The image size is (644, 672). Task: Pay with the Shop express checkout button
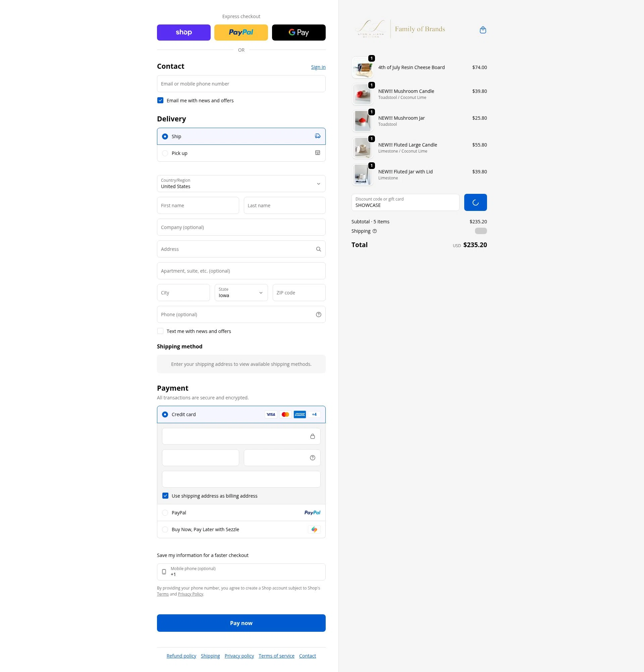click(x=184, y=33)
